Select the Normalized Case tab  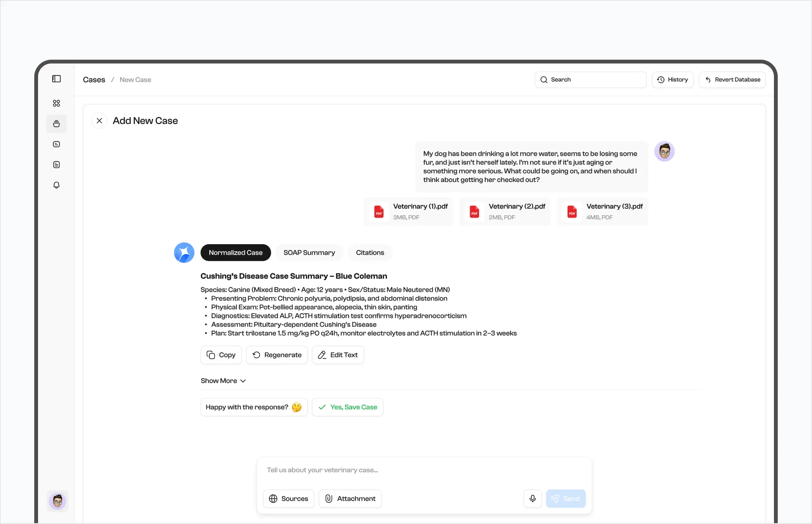point(236,253)
